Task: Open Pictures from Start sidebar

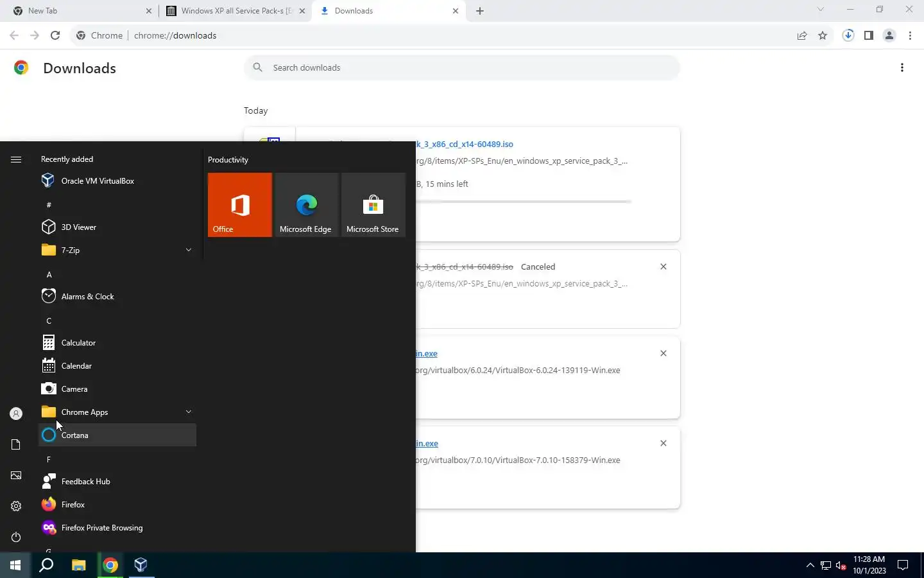Action: coord(16,475)
